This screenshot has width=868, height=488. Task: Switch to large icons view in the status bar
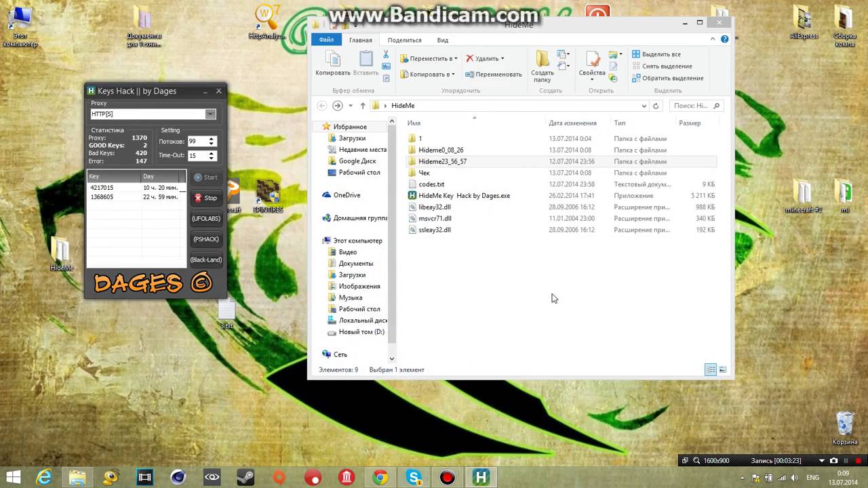click(723, 369)
